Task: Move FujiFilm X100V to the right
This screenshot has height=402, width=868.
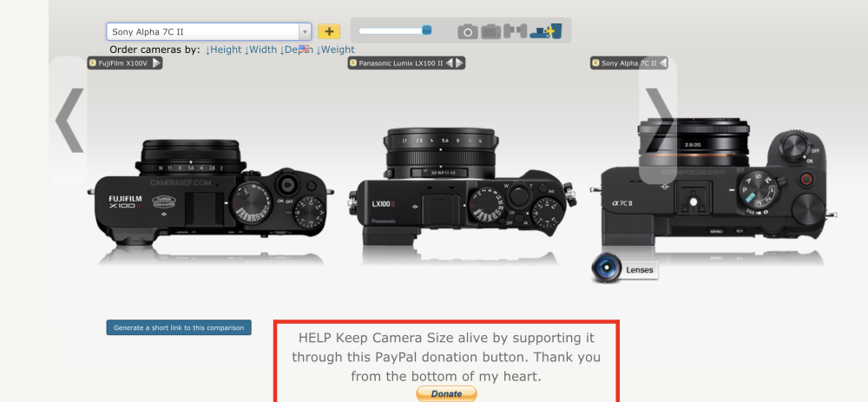Action: 156,63
